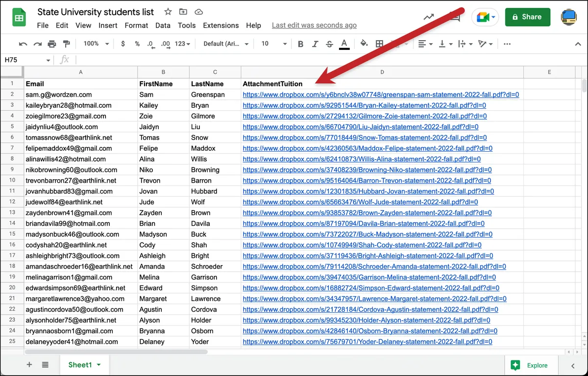Select column D header
588x376 pixels.
click(x=382, y=72)
